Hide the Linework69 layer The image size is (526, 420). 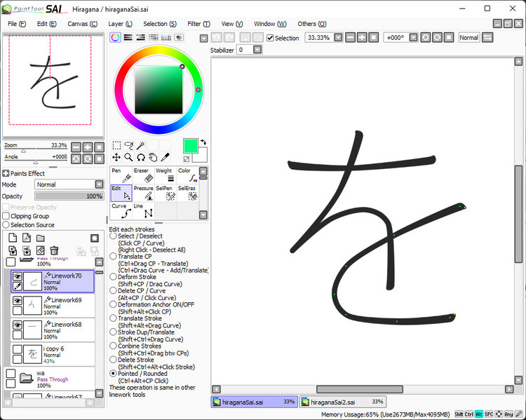click(18, 300)
